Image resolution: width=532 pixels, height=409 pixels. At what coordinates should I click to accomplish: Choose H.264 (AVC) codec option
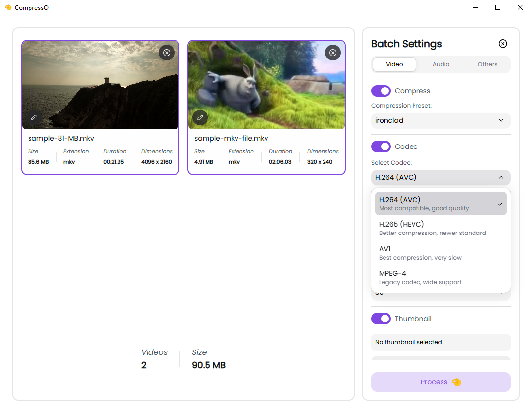[x=441, y=204]
